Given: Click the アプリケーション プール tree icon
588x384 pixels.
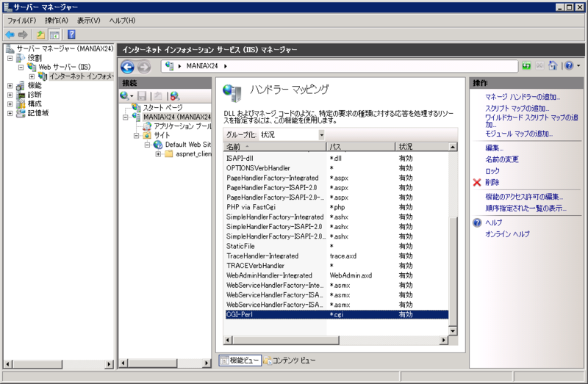Looking at the screenshot, I should click(148, 126).
